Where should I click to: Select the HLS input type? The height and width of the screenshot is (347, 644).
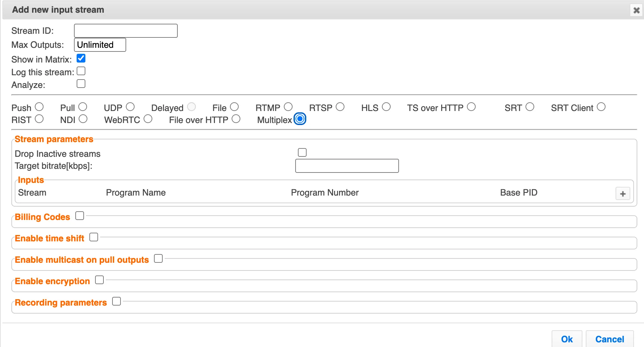[x=386, y=107]
